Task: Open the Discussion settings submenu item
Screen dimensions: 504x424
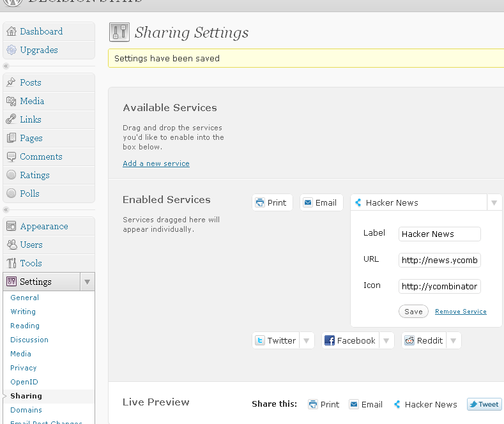Action: coord(29,340)
